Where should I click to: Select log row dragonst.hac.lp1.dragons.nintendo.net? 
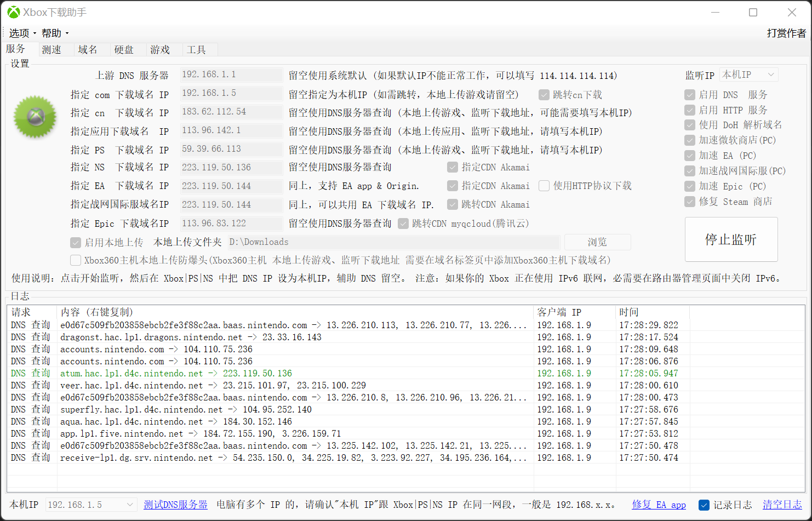(x=405, y=337)
